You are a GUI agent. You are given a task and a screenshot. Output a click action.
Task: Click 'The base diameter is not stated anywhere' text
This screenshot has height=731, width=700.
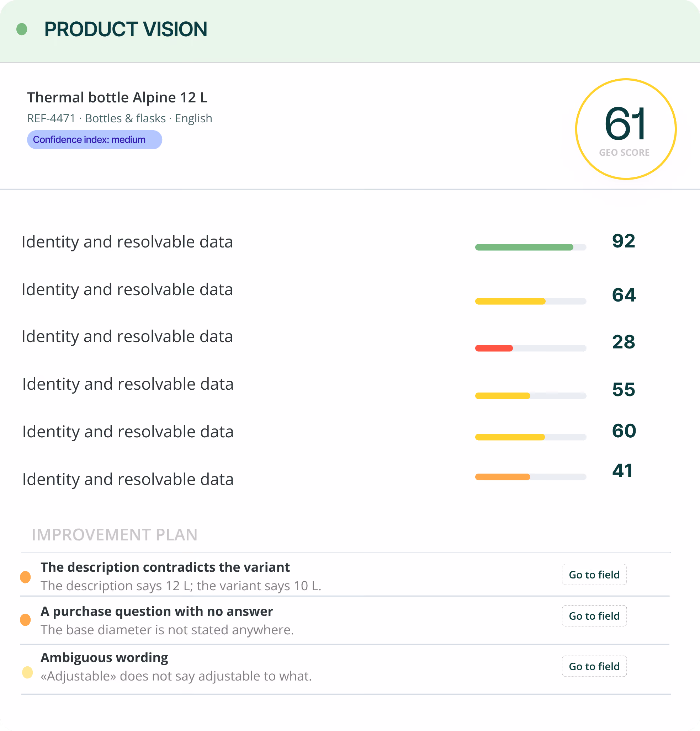click(167, 630)
